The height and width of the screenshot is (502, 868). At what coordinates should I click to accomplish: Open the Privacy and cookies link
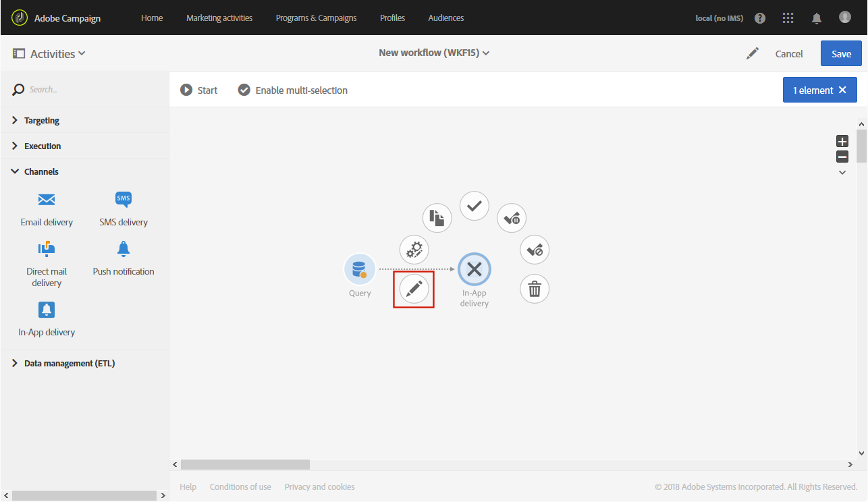[x=319, y=486]
